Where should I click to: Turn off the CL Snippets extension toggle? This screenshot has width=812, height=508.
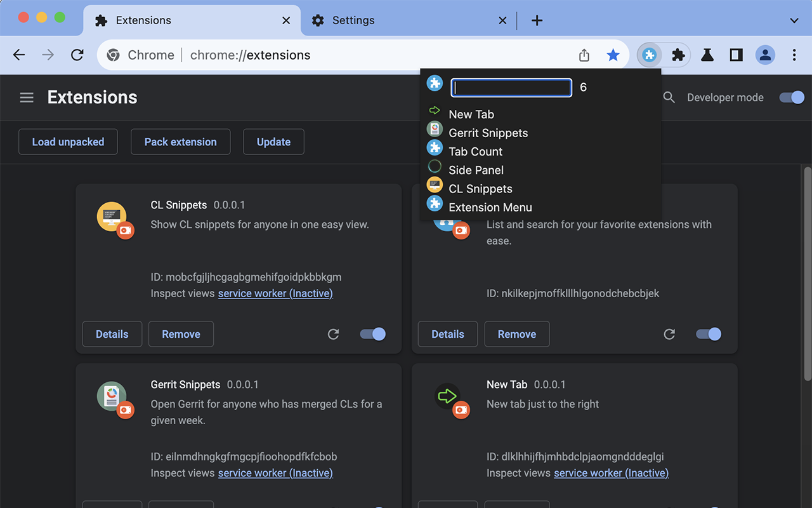coord(372,334)
